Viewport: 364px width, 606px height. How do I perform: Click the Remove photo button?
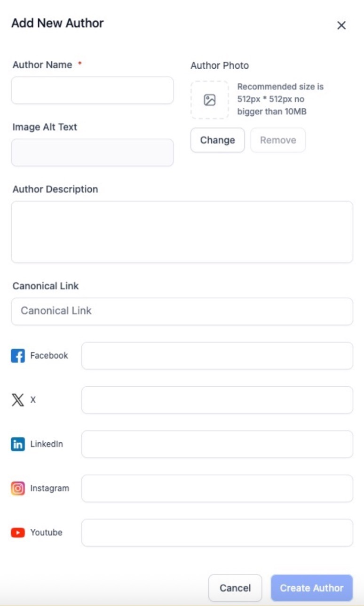[278, 140]
